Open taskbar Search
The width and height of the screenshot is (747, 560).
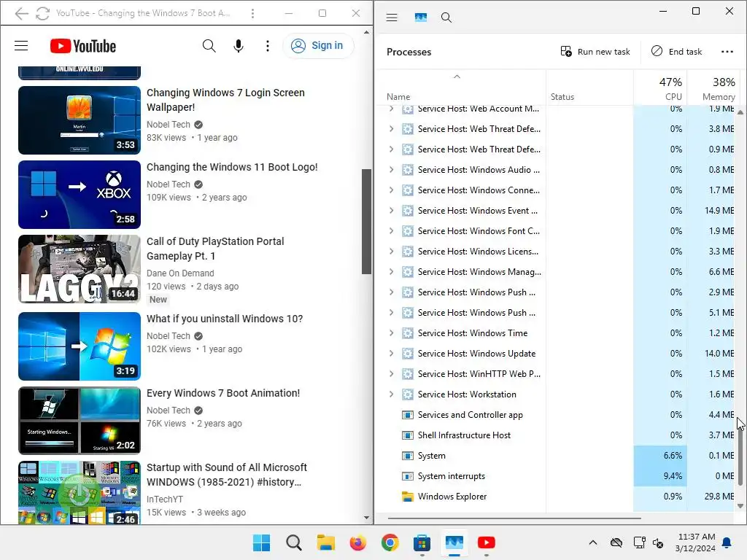tap(293, 542)
